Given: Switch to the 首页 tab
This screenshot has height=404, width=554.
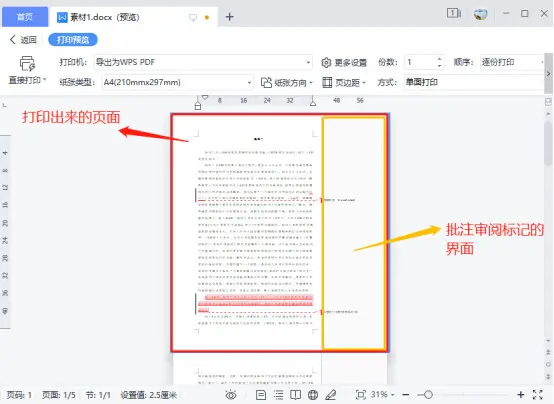Looking at the screenshot, I should 25,17.
